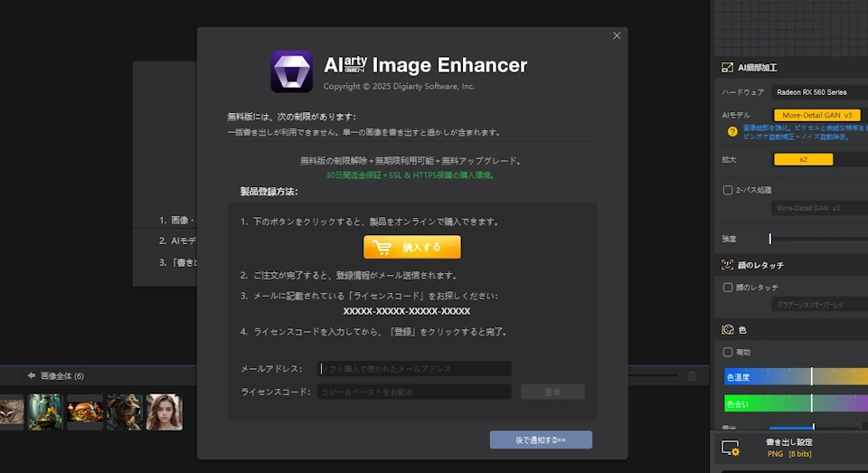
Task: Select the x2 拡大 upscale option
Action: point(803,159)
